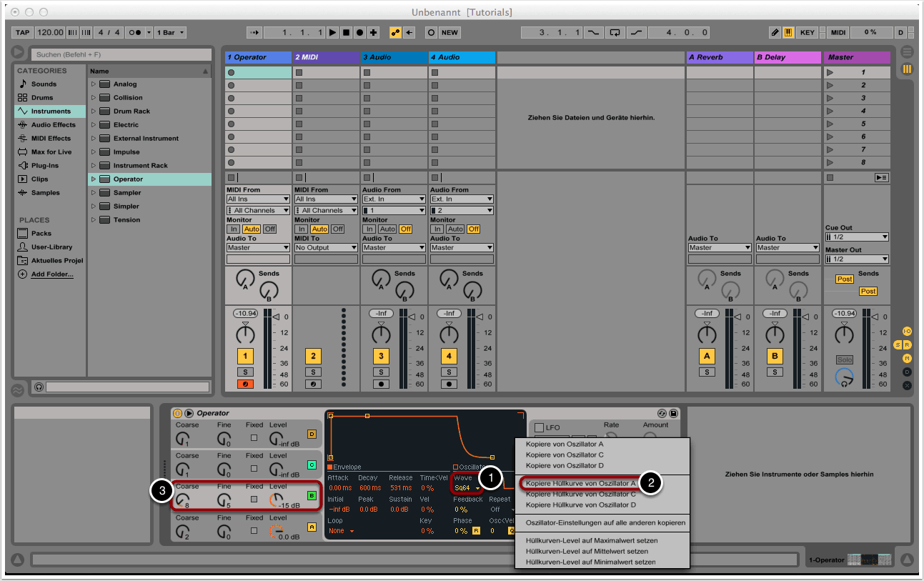This screenshot has height=581, width=924.
Task: Click the Stop button in transport
Action: point(346,32)
